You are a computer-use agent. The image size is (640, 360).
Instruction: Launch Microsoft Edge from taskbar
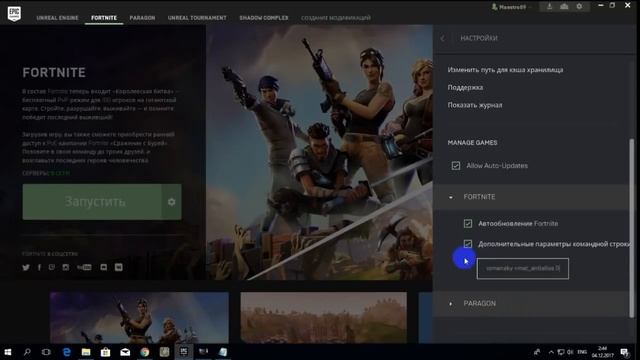tap(66, 352)
